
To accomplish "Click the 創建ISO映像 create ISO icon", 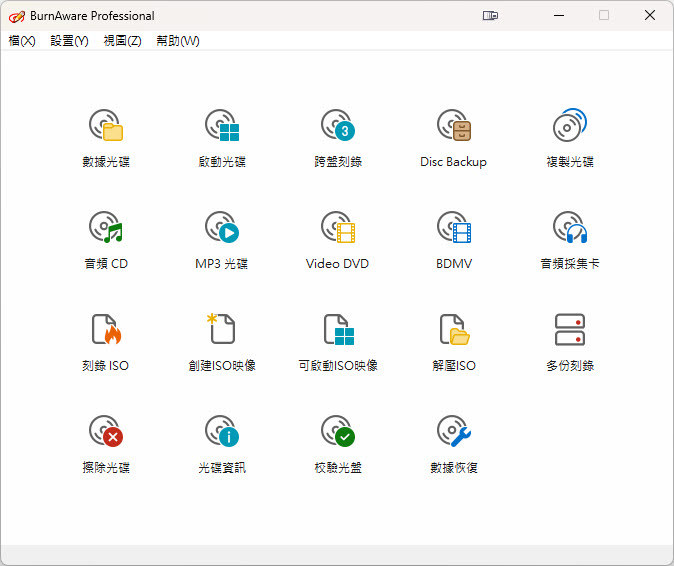I will [x=222, y=331].
